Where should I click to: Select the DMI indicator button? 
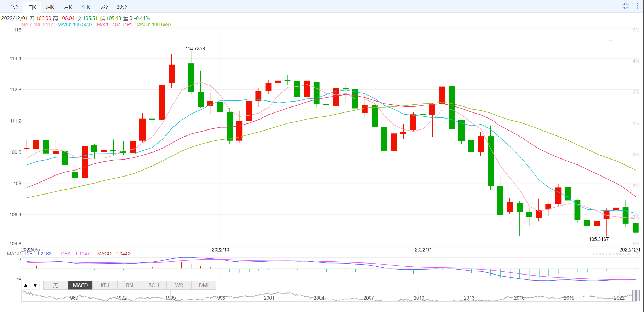pos(204,285)
